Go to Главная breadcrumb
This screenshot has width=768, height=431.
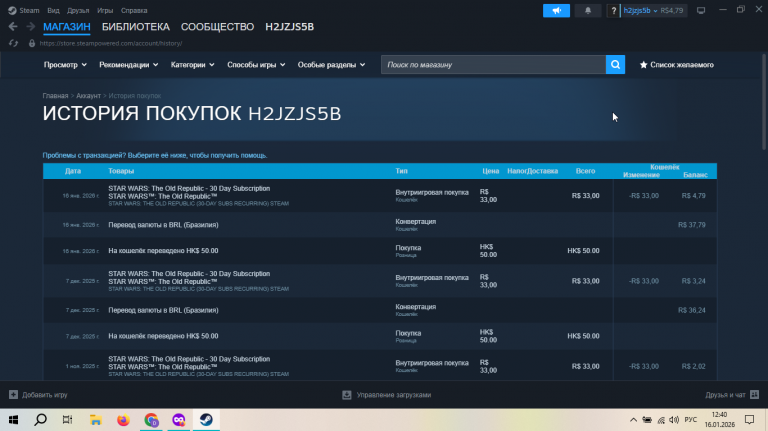pyautogui.click(x=55, y=96)
